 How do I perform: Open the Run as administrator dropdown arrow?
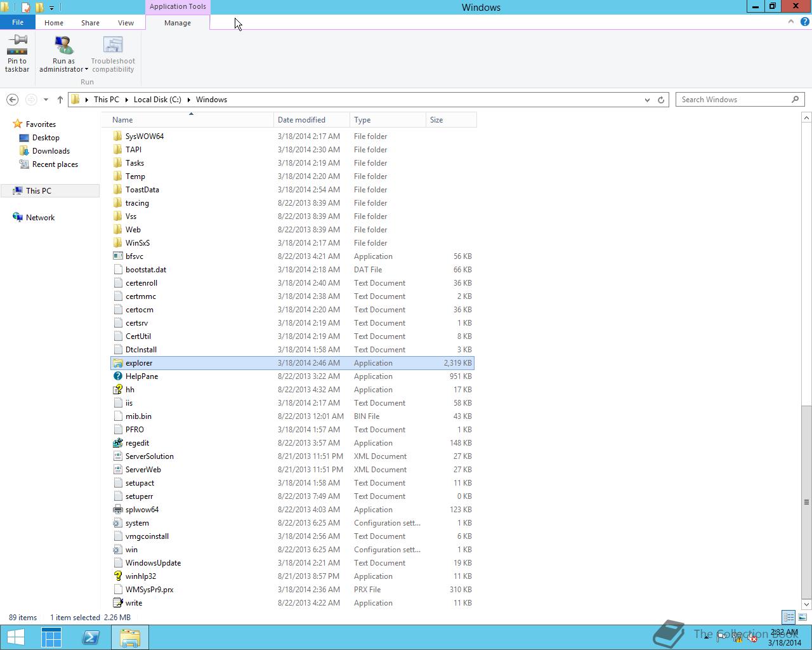point(86,70)
